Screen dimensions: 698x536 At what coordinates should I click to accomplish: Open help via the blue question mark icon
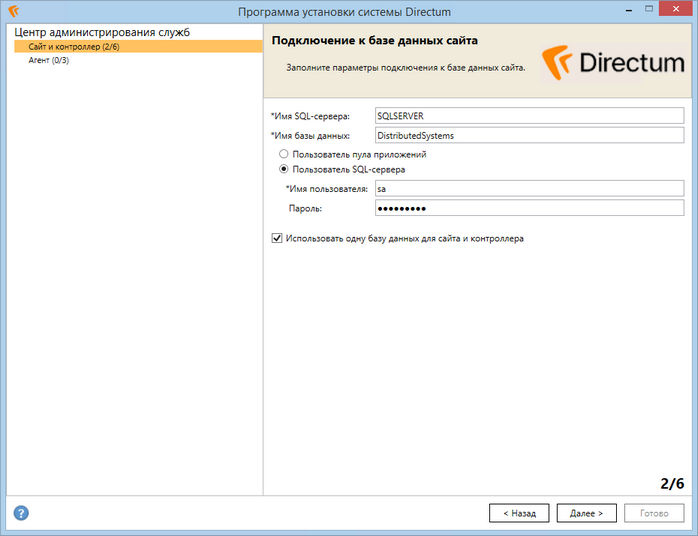click(x=21, y=513)
